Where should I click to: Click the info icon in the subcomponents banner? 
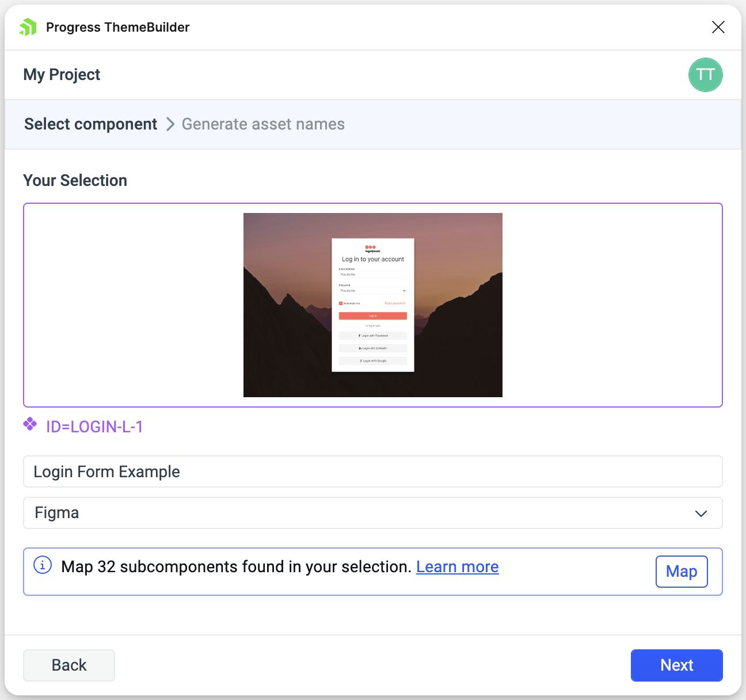tap(43, 566)
